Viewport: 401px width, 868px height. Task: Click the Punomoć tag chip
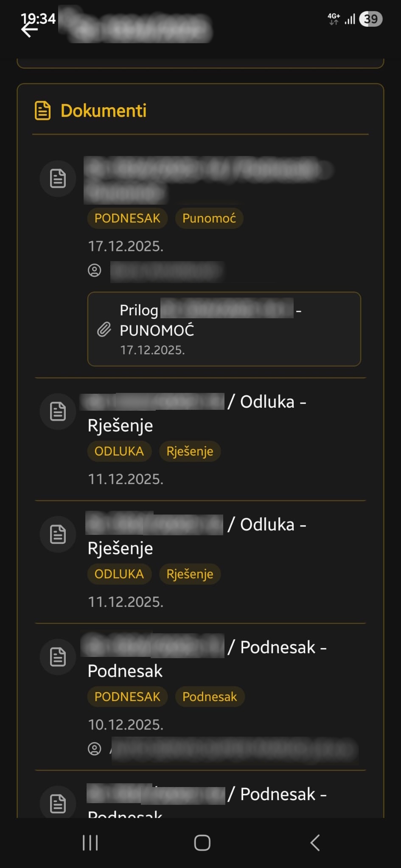(209, 218)
